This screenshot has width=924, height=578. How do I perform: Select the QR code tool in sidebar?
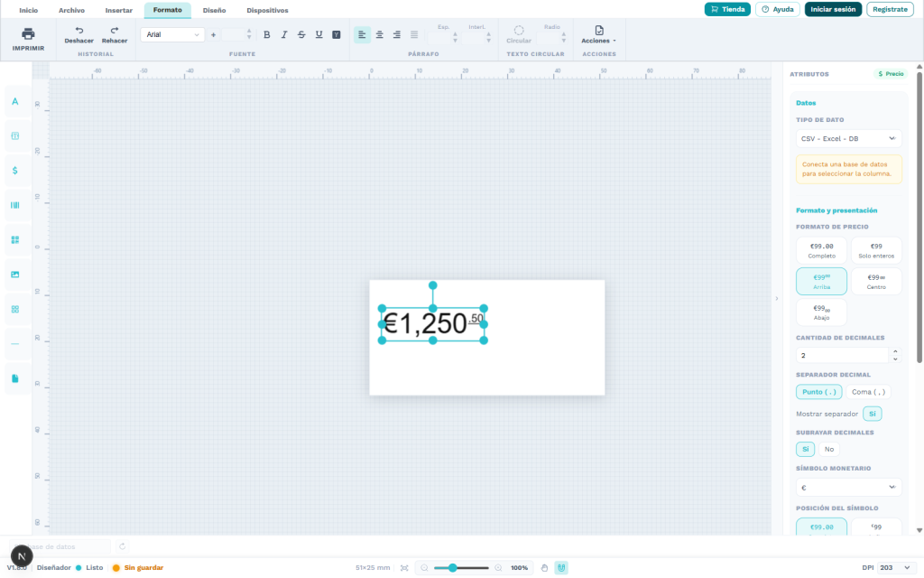[x=15, y=240]
